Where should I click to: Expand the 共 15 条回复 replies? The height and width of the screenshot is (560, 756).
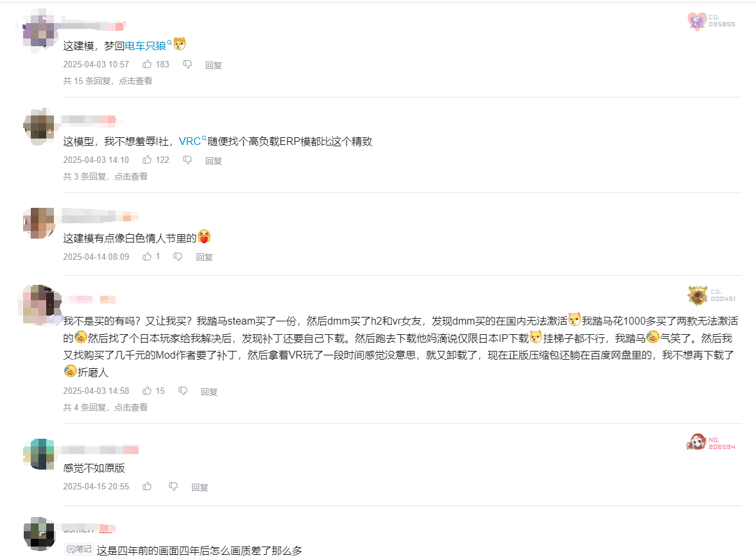[108, 81]
